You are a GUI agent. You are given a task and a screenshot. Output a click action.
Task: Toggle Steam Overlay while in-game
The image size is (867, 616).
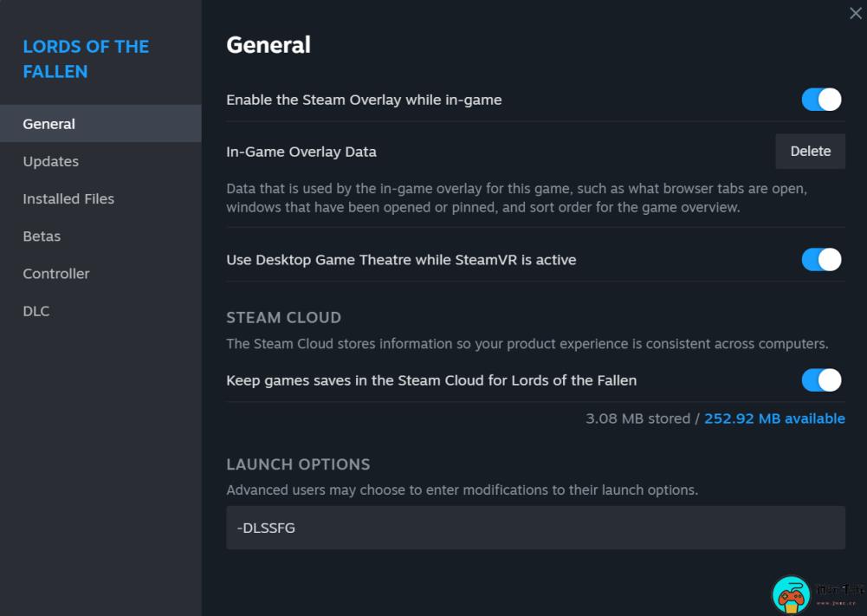[821, 100]
